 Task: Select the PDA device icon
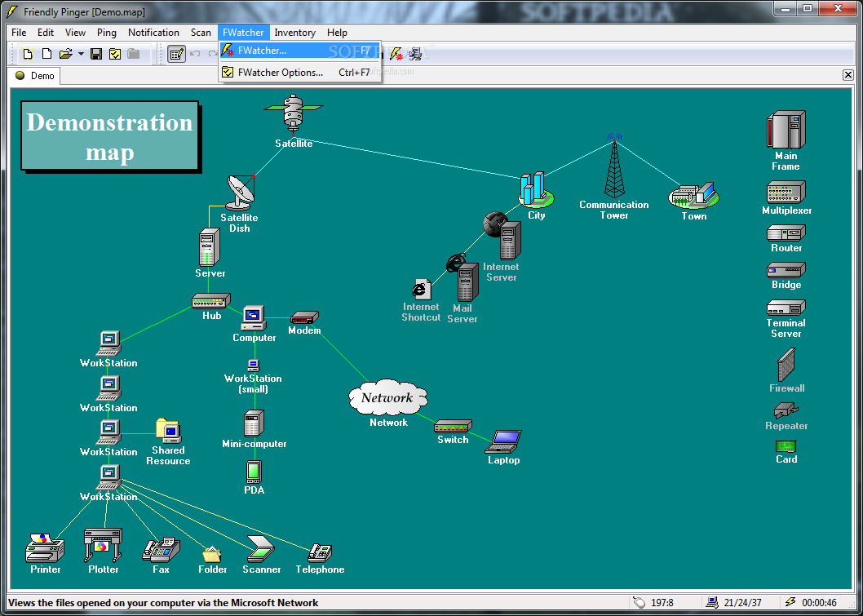click(x=254, y=472)
